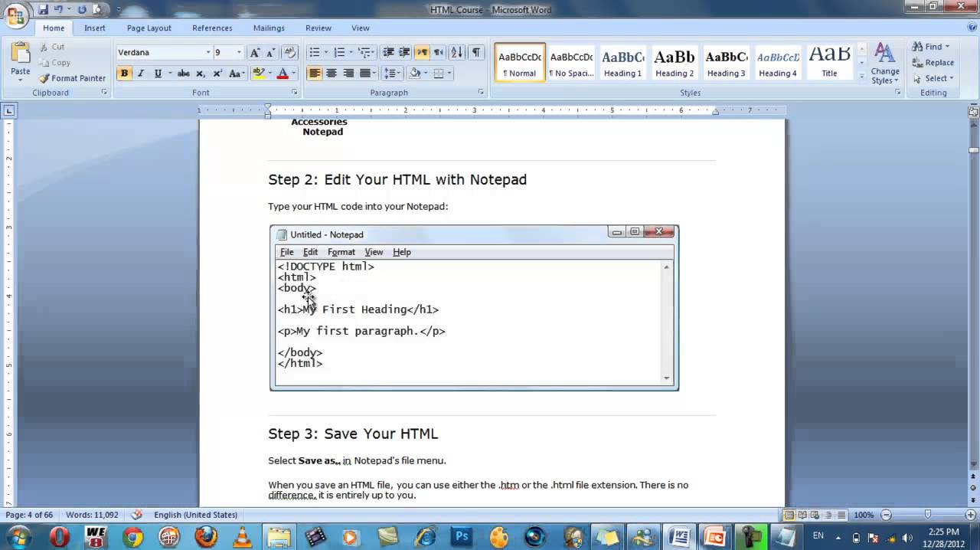Click the Replace button
Viewport: 980px width, 550px height.
tap(933, 63)
